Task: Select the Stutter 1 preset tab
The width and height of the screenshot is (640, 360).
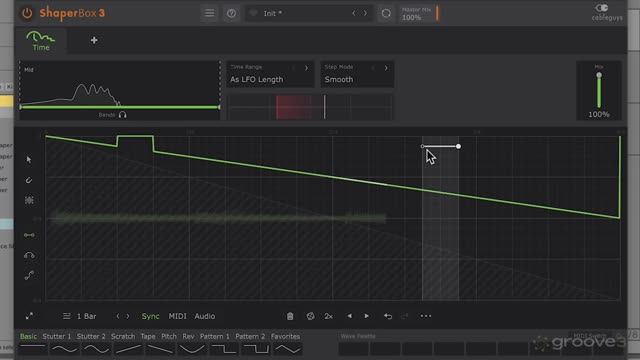Action: pos(57,336)
